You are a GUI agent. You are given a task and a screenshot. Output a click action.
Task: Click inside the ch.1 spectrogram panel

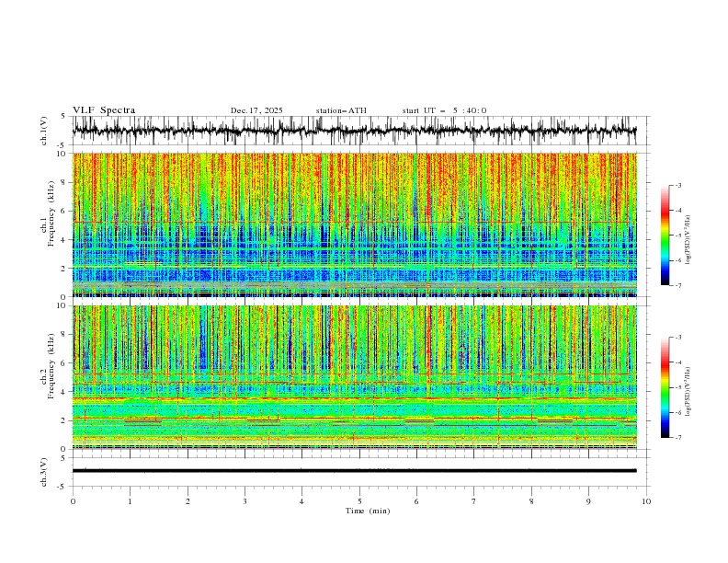pyautogui.click(x=354, y=224)
